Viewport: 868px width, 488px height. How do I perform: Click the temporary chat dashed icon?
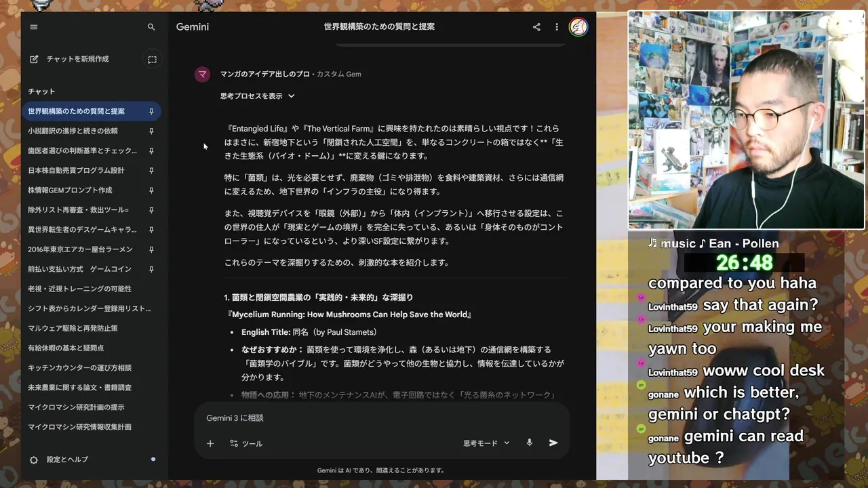tap(152, 59)
